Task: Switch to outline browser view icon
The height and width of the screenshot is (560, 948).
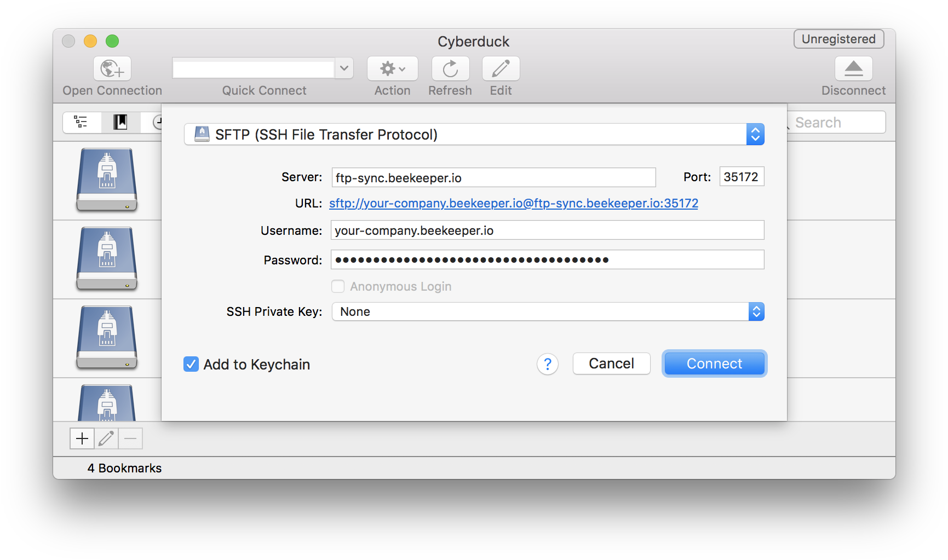Action: [82, 122]
